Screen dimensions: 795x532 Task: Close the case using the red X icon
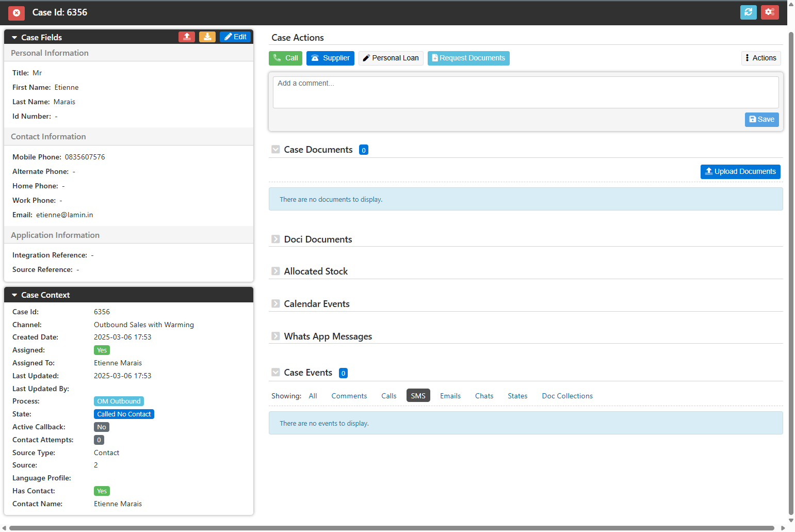17,12
